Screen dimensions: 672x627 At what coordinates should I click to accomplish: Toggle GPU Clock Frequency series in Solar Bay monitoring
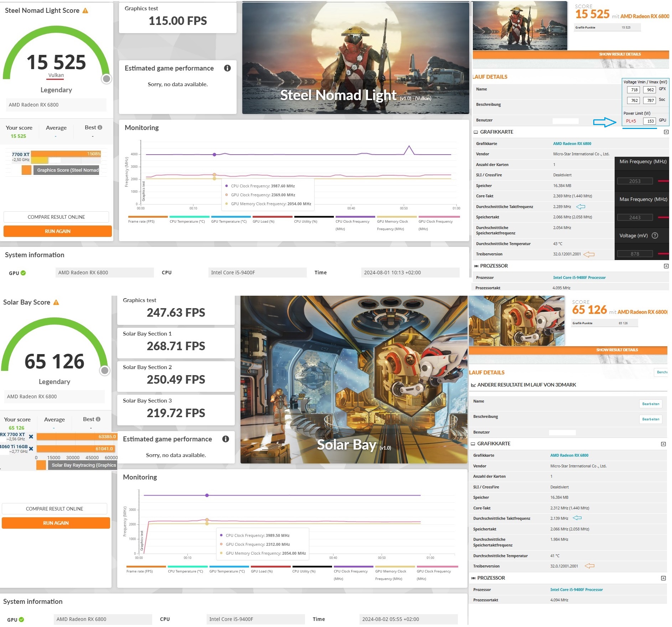point(437,573)
